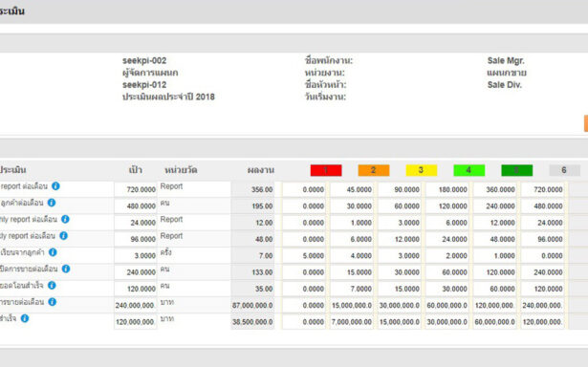Click the yellow level 3 swatch
Viewport: 588px width, 367px height.
point(421,170)
